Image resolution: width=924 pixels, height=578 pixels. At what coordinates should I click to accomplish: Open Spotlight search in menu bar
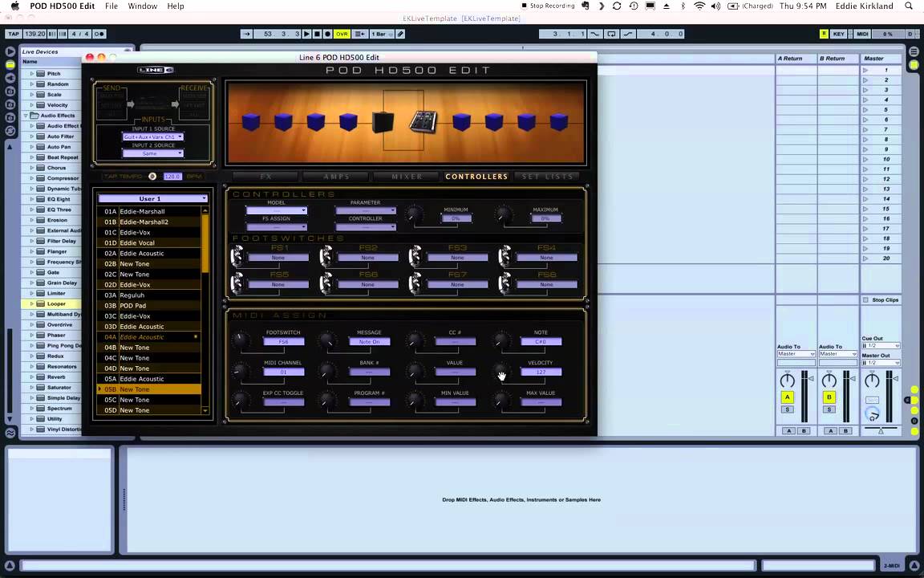tap(909, 6)
